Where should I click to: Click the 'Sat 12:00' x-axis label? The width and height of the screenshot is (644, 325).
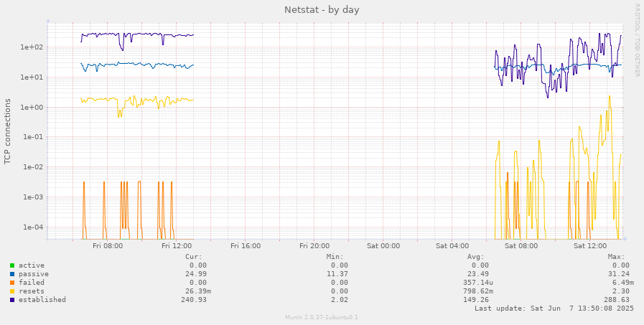(x=590, y=246)
